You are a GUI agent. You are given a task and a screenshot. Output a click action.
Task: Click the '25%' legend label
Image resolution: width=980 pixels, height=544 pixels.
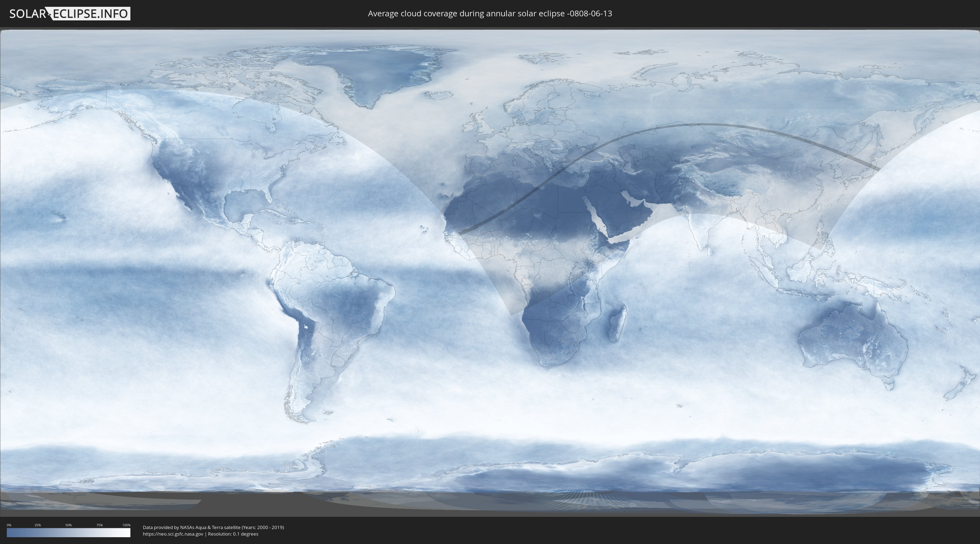(38, 525)
